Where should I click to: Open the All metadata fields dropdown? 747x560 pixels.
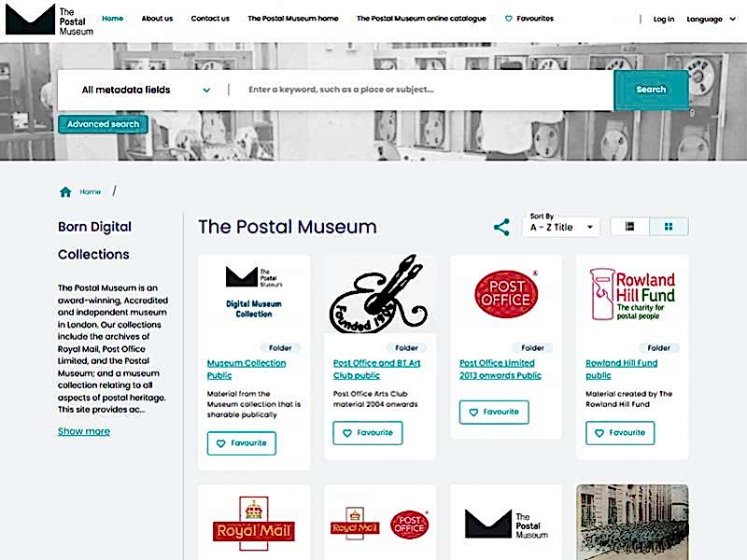coord(146,90)
